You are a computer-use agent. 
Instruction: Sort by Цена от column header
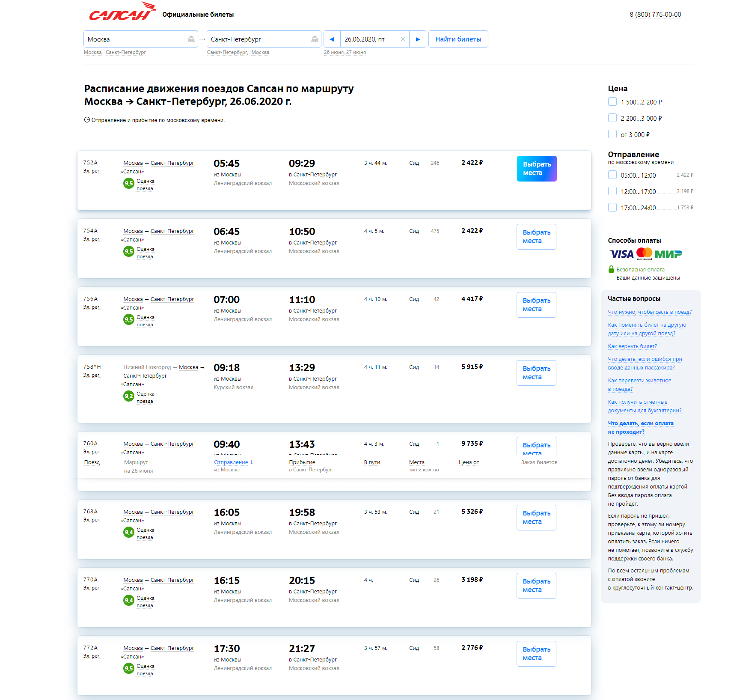pos(469,462)
